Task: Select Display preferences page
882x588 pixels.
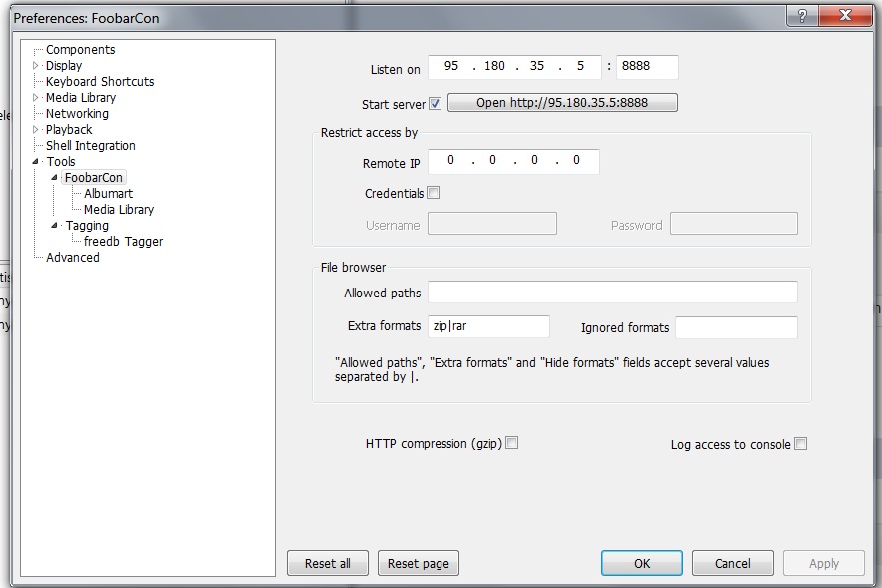Action: click(64, 65)
